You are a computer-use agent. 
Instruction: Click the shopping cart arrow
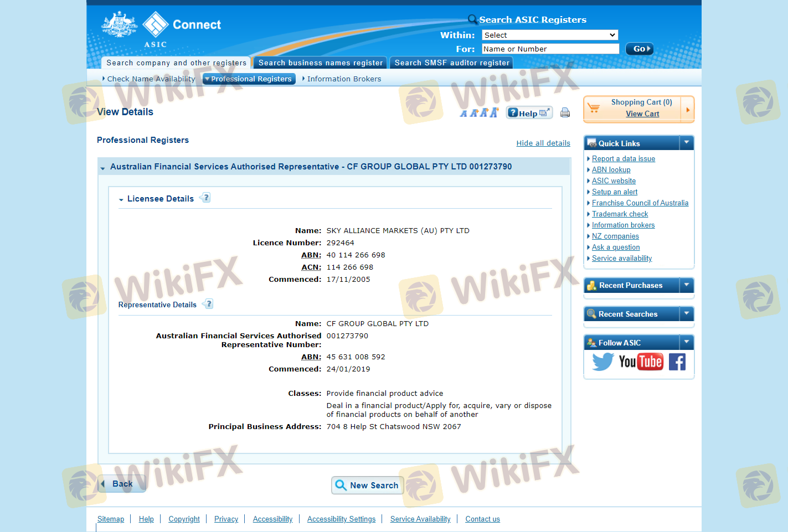pos(687,110)
